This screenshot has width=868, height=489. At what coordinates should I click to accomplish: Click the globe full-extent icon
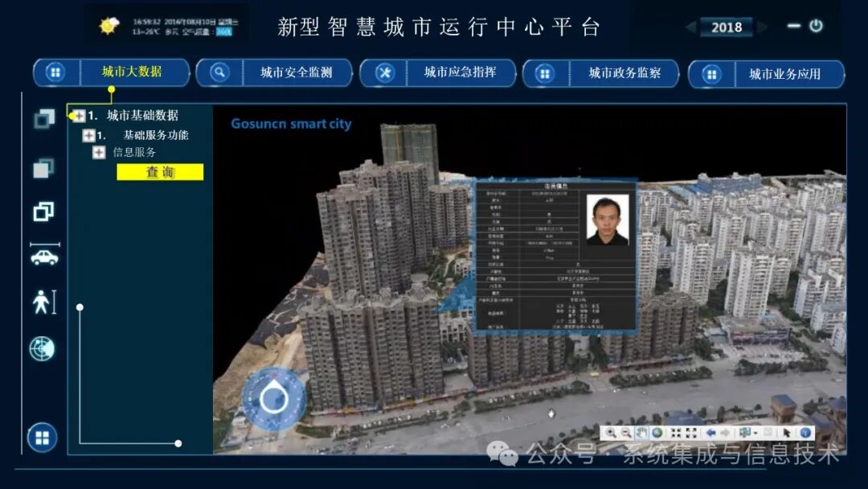click(x=657, y=433)
